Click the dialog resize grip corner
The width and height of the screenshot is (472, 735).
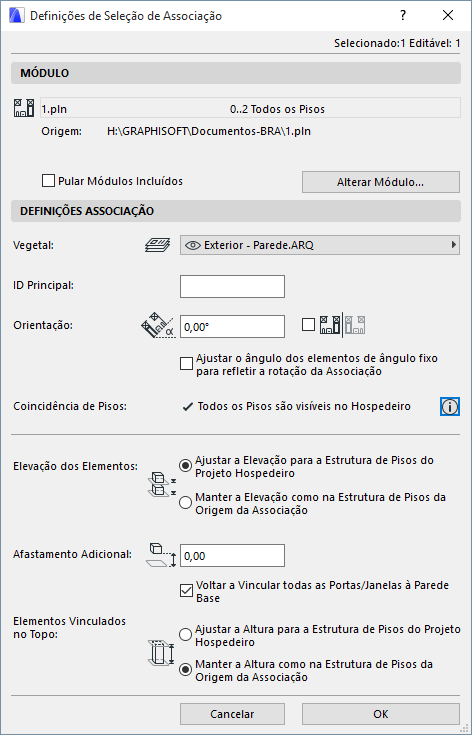click(x=464, y=729)
